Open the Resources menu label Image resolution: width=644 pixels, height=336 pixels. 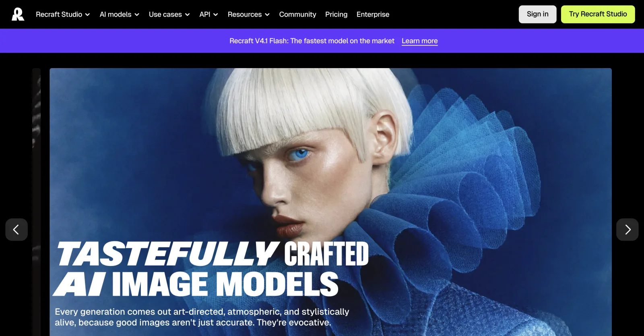[245, 15]
